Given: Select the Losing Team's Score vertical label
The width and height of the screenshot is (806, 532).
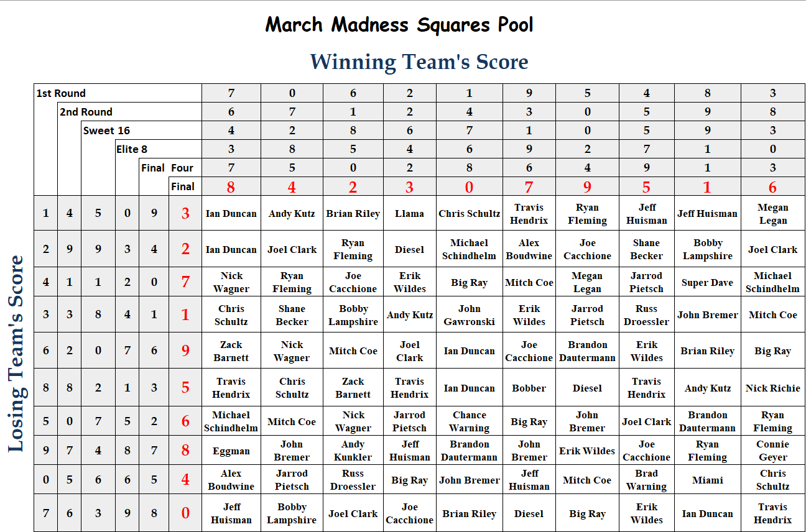Looking at the screenshot, I should 16,354.
